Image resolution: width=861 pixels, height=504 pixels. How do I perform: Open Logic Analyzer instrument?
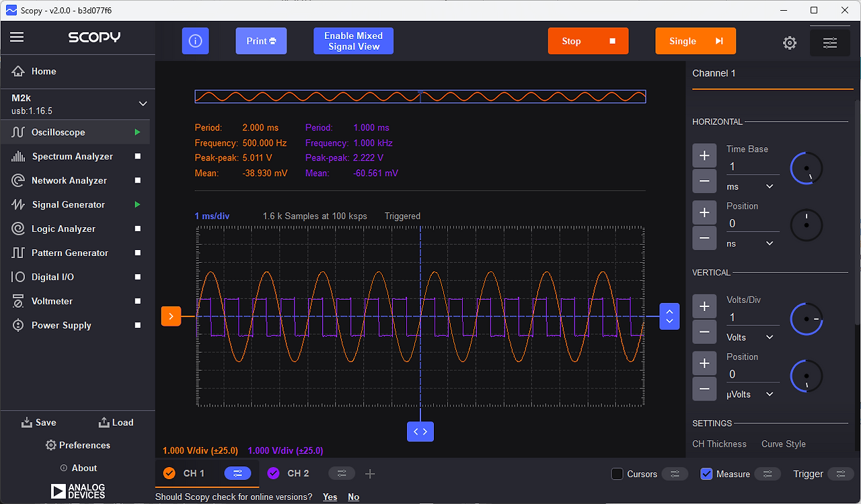pyautogui.click(x=63, y=229)
